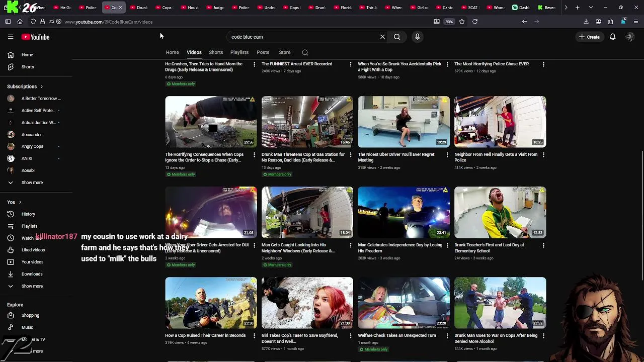
Task: Clear the search box with X
Action: click(382, 37)
